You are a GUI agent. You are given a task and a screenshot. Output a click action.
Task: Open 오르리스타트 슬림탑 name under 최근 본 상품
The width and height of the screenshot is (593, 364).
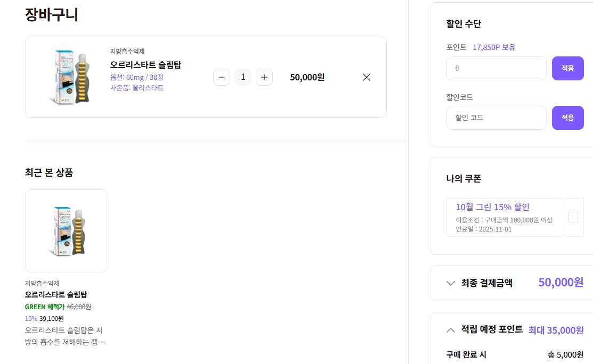click(x=56, y=294)
